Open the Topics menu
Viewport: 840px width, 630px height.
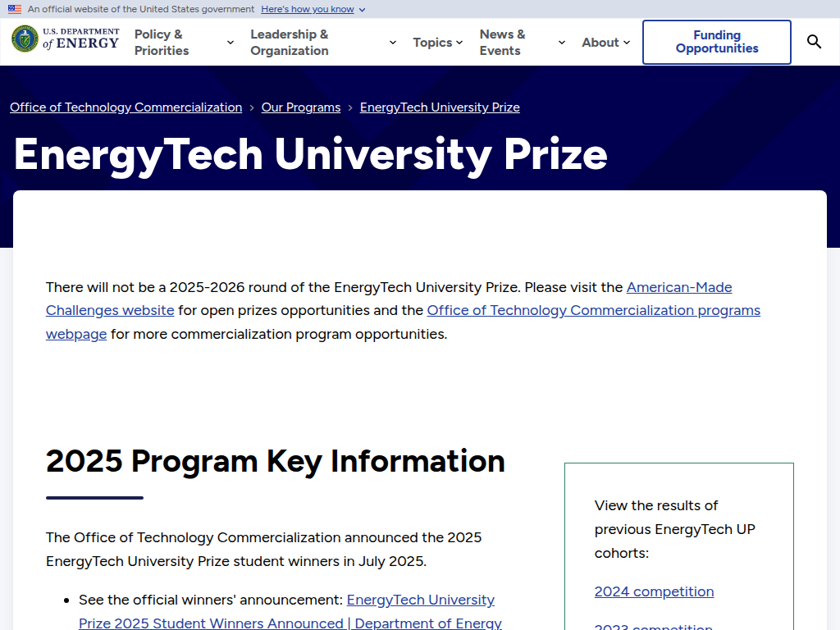(x=438, y=43)
